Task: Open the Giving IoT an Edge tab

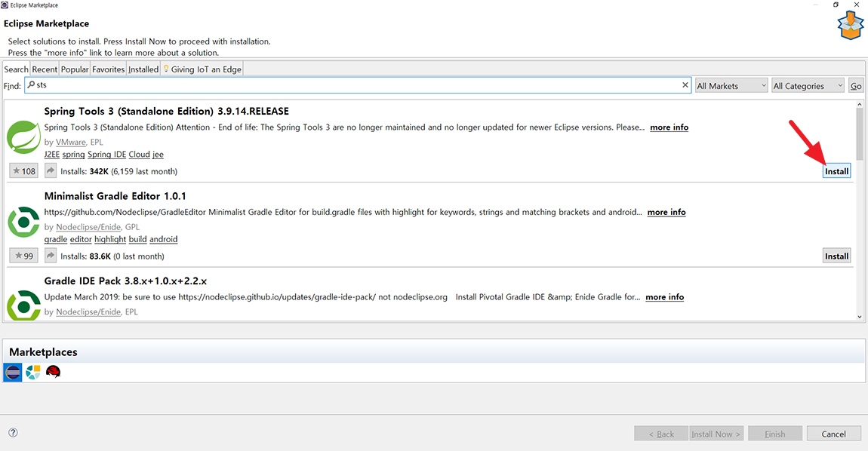Action: coord(202,69)
